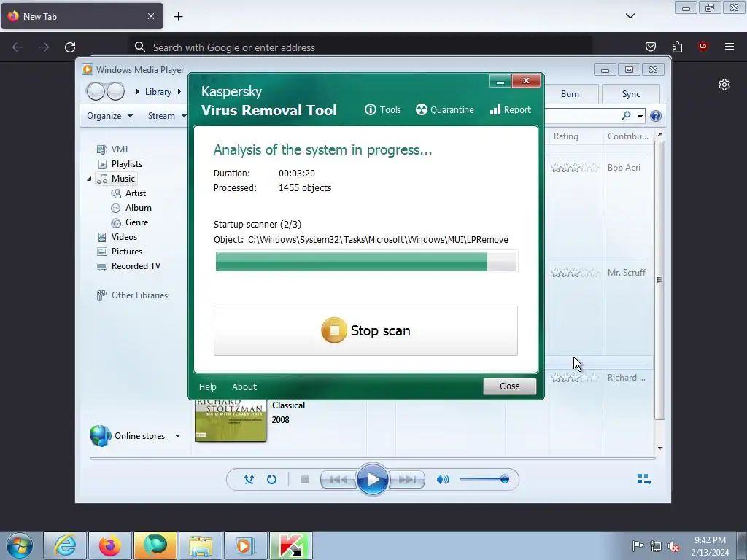Click Media Player stop button
Image resolution: width=747 pixels, height=560 pixels.
tap(304, 479)
